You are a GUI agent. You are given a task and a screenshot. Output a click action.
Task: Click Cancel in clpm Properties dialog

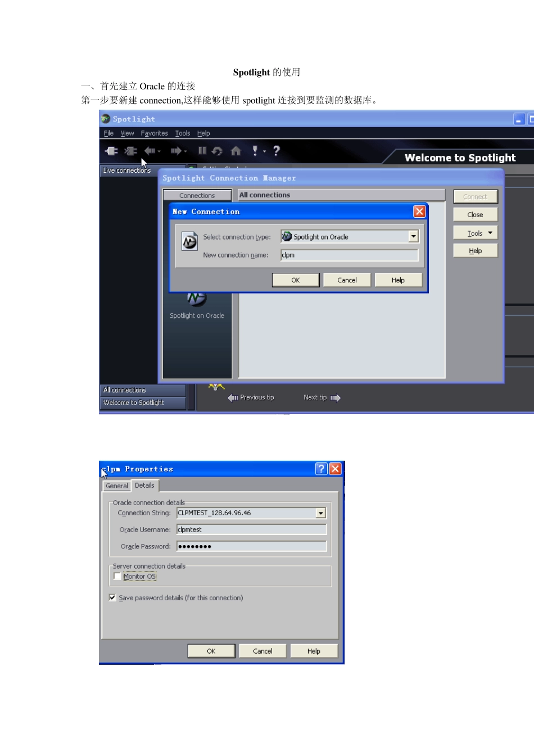tap(263, 651)
